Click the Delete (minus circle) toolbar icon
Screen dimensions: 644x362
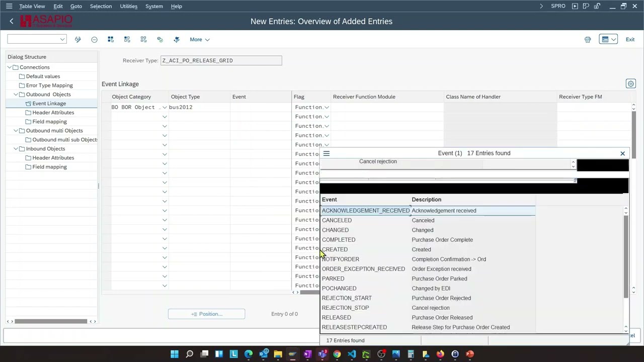pyautogui.click(x=94, y=39)
